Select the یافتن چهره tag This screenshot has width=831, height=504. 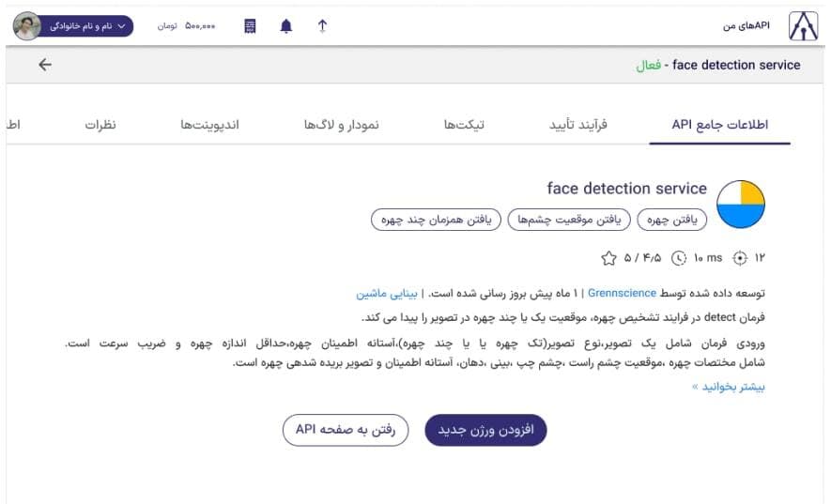[672, 220]
